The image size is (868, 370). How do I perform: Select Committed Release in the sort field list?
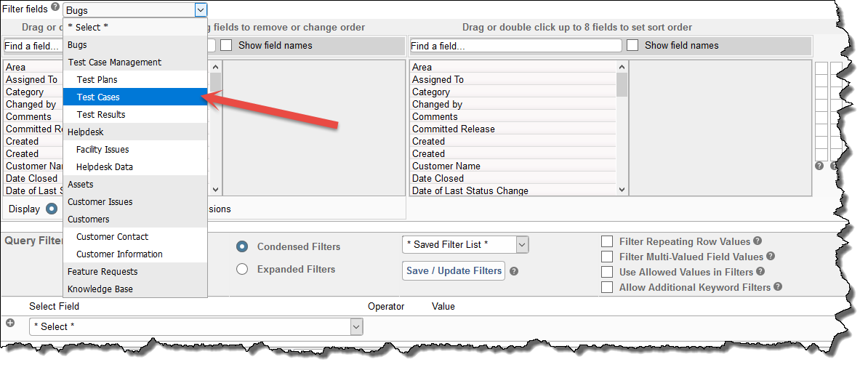point(453,129)
